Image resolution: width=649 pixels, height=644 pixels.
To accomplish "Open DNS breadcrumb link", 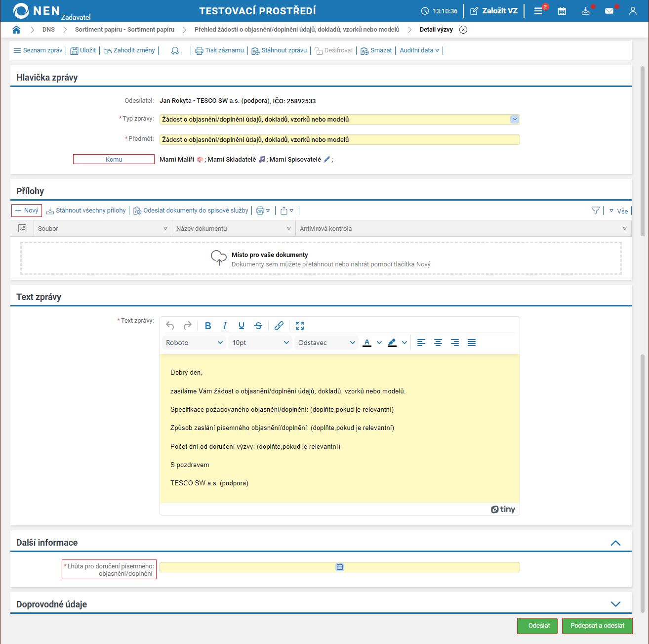I will click(48, 30).
